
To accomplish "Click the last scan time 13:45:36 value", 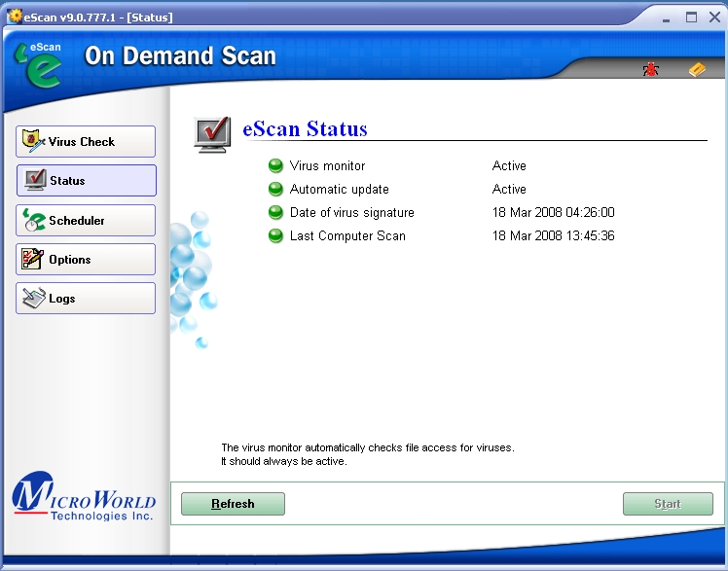I will (553, 236).
